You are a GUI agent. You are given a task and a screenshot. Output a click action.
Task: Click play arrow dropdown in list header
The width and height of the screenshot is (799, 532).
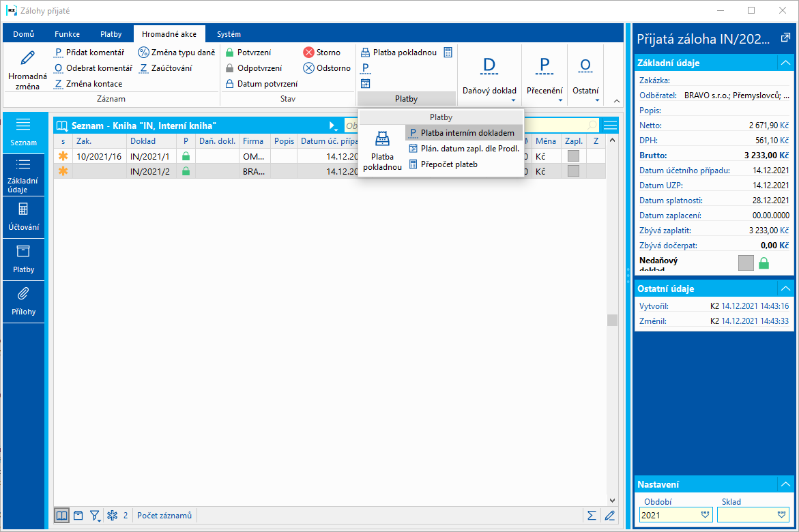point(333,125)
